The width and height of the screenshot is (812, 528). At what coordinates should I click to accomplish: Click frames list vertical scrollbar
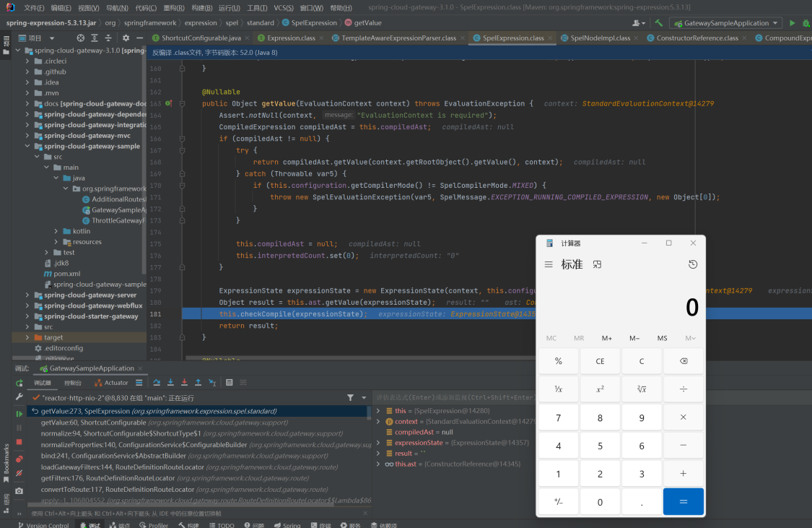click(x=369, y=412)
